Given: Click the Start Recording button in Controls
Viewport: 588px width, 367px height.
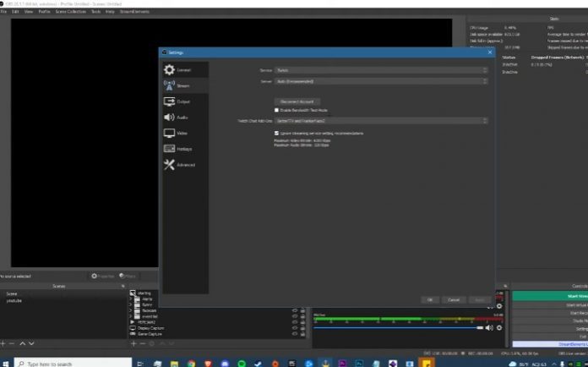Looking at the screenshot, I should 550,313.
